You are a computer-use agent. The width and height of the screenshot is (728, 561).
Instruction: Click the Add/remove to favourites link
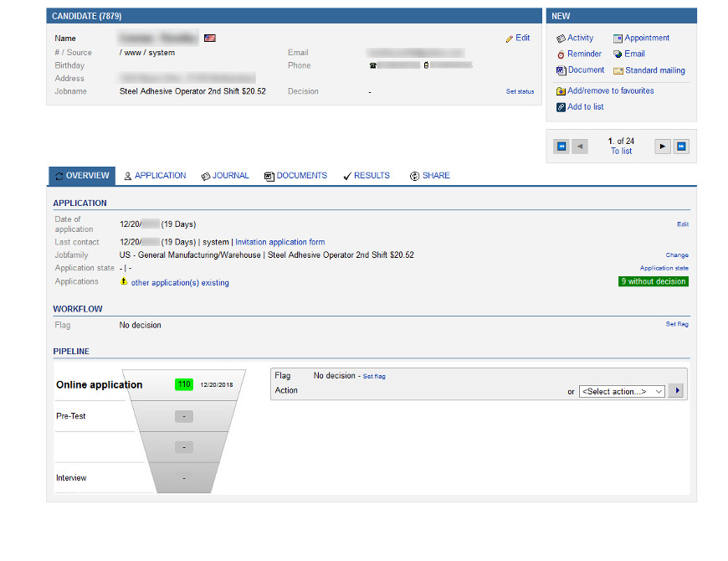(611, 91)
